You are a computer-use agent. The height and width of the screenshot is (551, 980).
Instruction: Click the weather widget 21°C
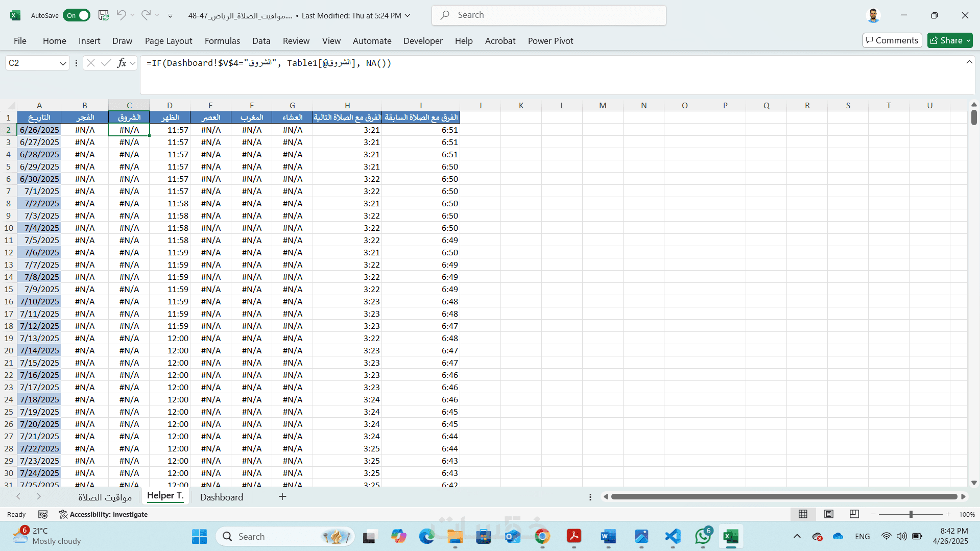tap(47, 536)
